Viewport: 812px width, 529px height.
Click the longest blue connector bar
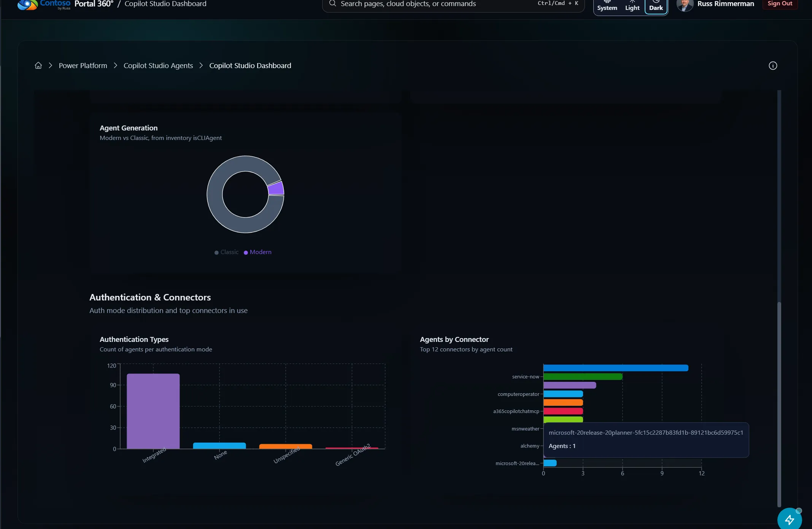tap(616, 368)
